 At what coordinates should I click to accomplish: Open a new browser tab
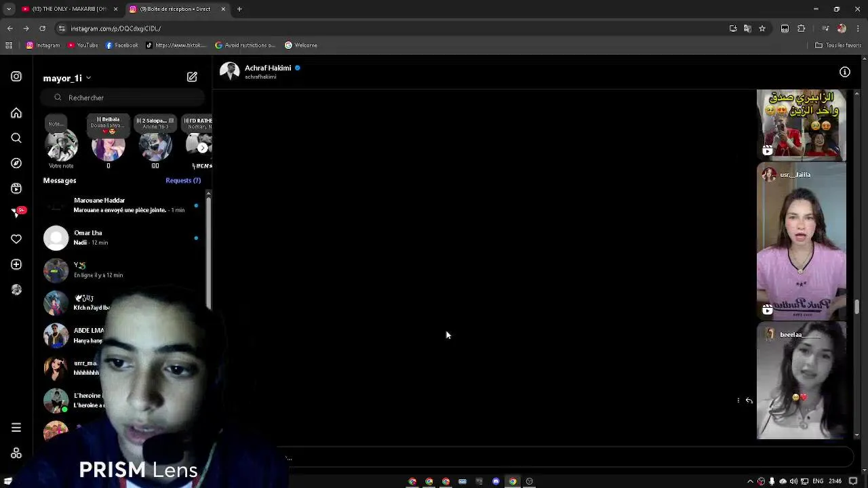click(239, 9)
